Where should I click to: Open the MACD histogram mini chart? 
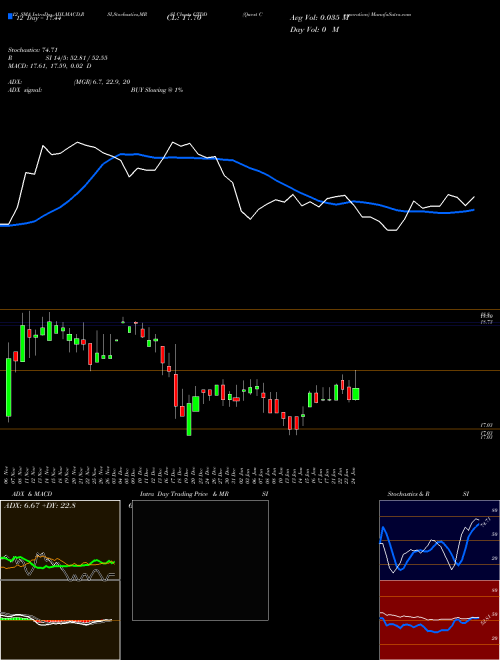(60, 620)
